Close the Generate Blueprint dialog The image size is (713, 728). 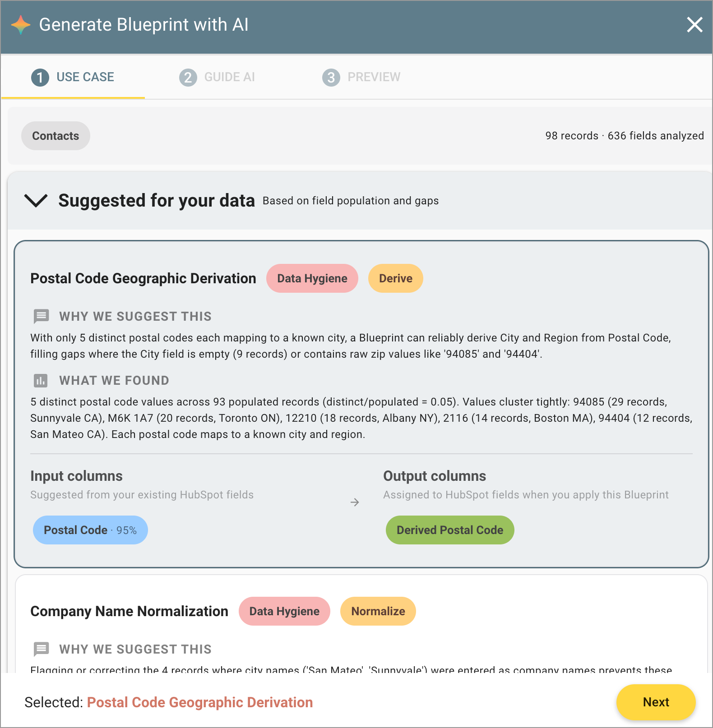coord(694,25)
